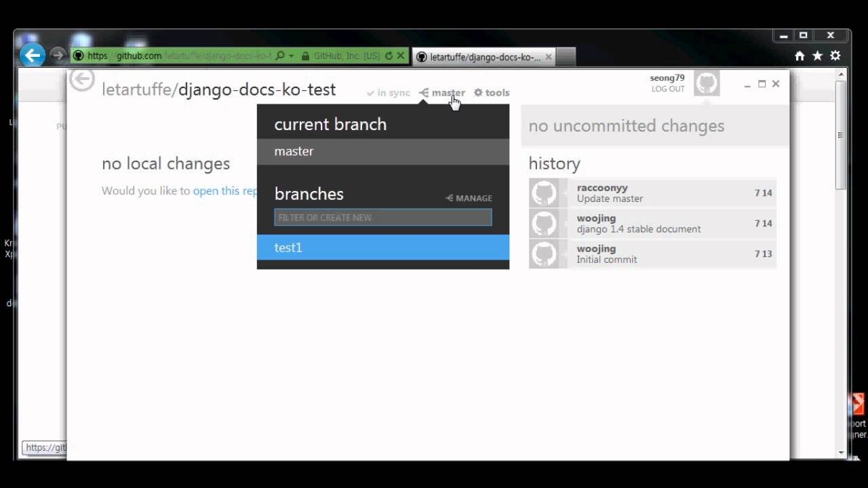Focus the 'Filter or create new' field
The width and height of the screenshot is (868, 488).
(x=383, y=217)
